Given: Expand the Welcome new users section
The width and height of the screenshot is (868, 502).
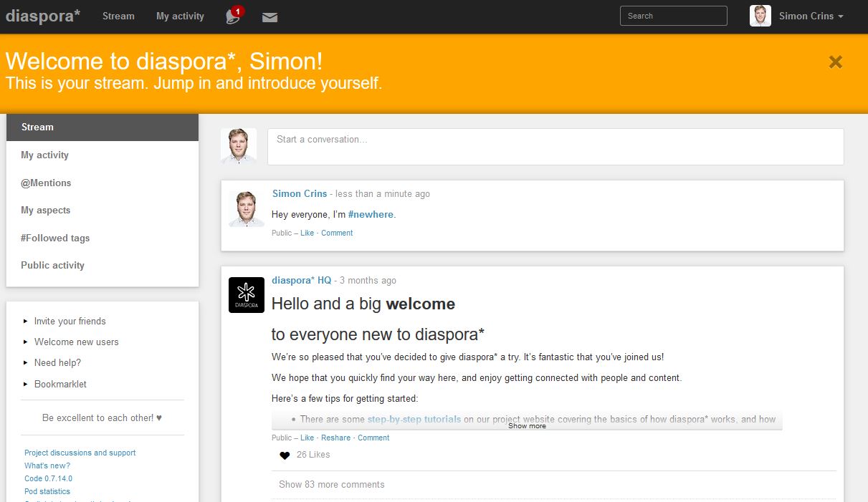Looking at the screenshot, I should click(x=76, y=342).
